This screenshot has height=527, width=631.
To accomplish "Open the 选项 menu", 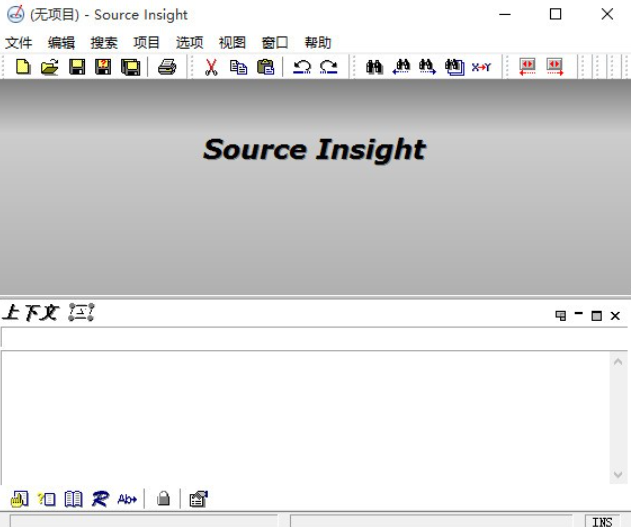I will click(x=190, y=43).
